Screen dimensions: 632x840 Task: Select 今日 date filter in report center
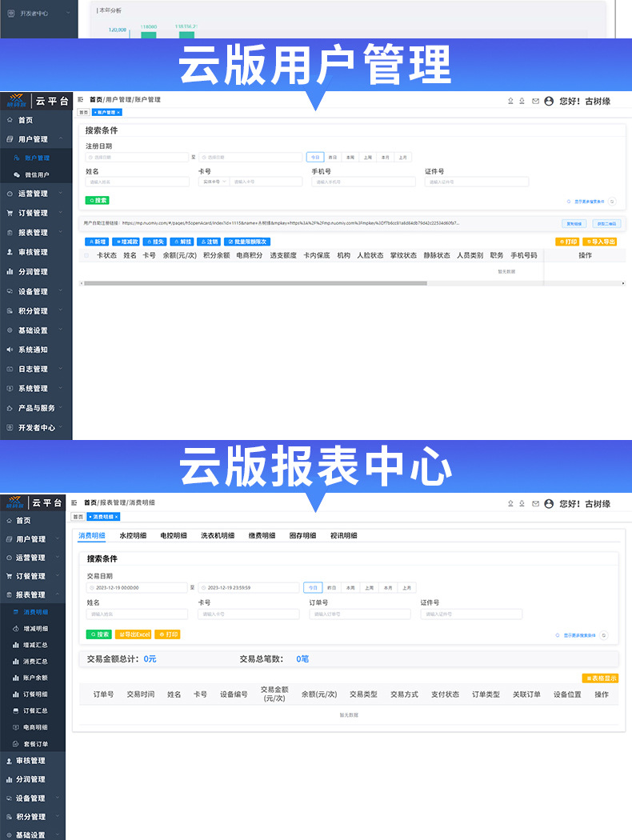[x=313, y=588]
